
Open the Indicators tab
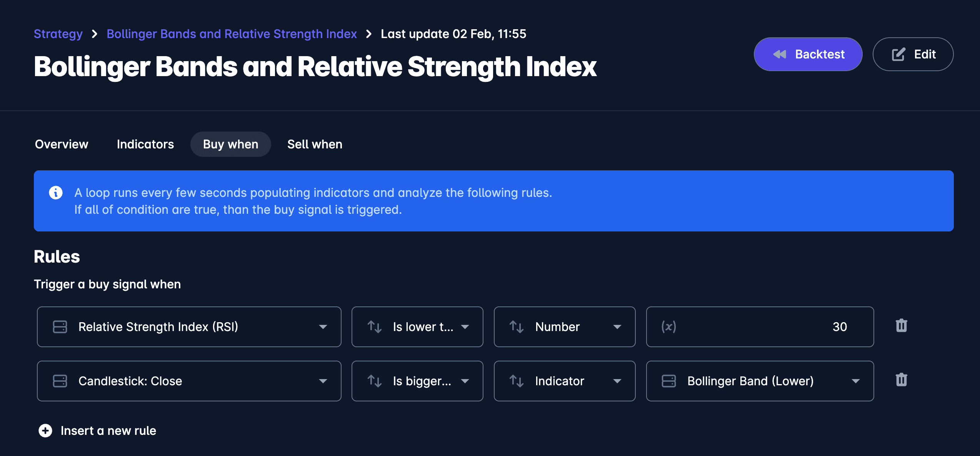[x=145, y=144]
